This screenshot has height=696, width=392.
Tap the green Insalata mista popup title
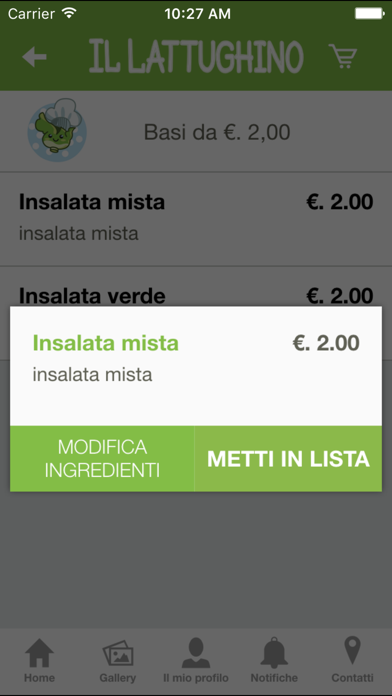106,343
